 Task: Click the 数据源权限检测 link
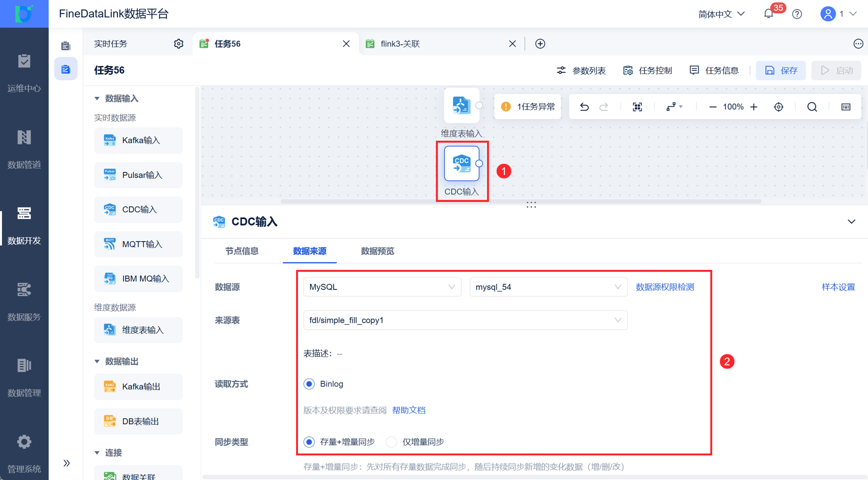click(665, 287)
